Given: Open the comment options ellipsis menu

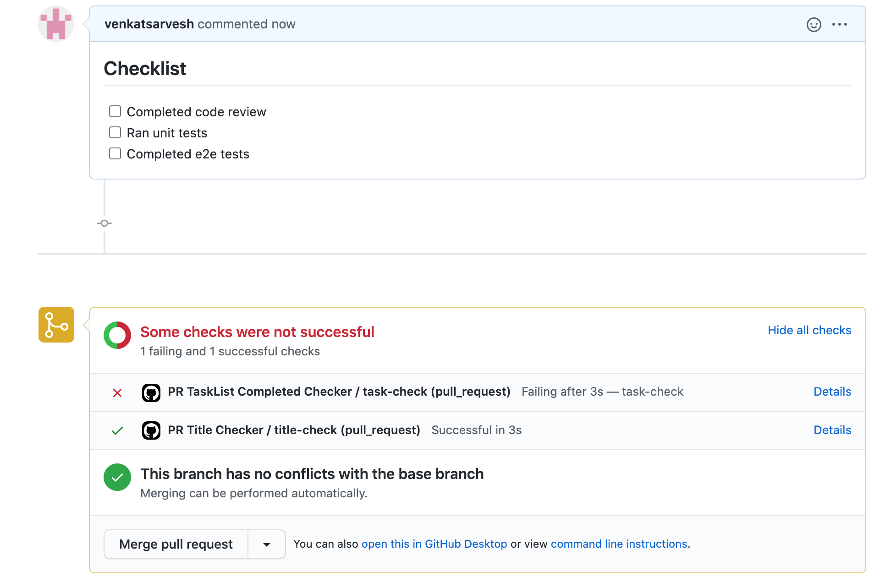Looking at the screenshot, I should pyautogui.click(x=839, y=24).
